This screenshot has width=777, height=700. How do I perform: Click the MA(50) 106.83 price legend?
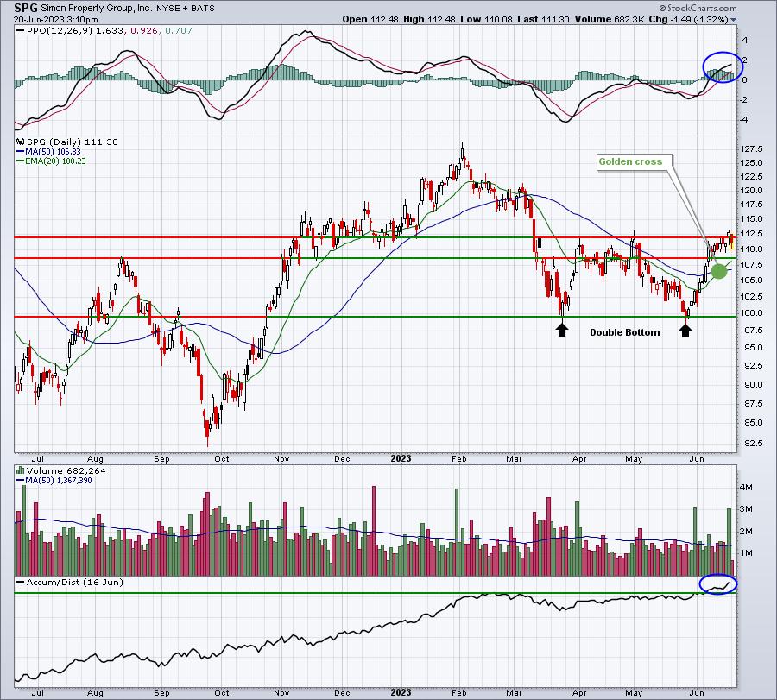48,152
